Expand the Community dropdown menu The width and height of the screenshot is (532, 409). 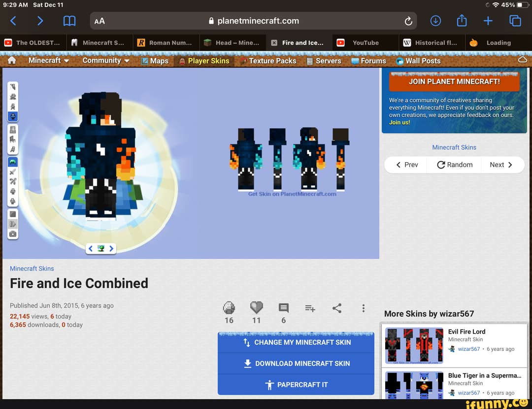point(105,61)
